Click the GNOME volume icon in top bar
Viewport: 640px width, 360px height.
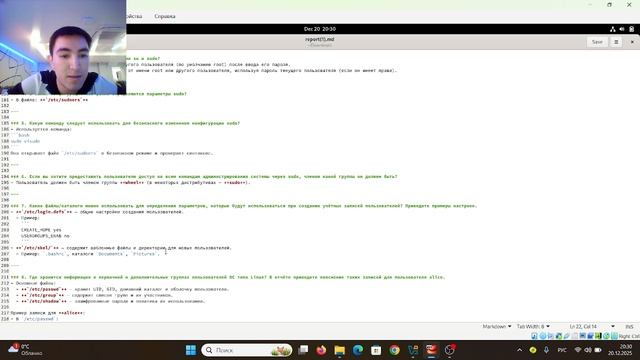tap(622, 29)
